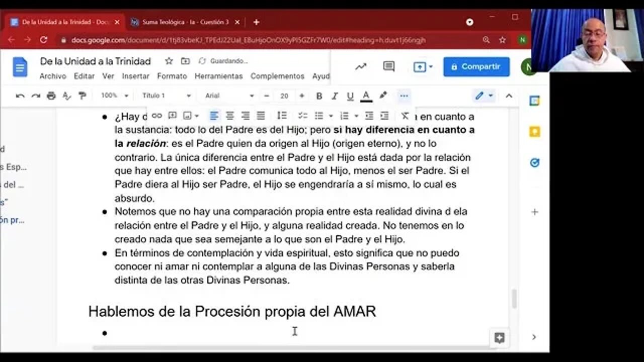The image size is (644, 362).
Task: Increase font size with plus button
Action: (x=302, y=96)
